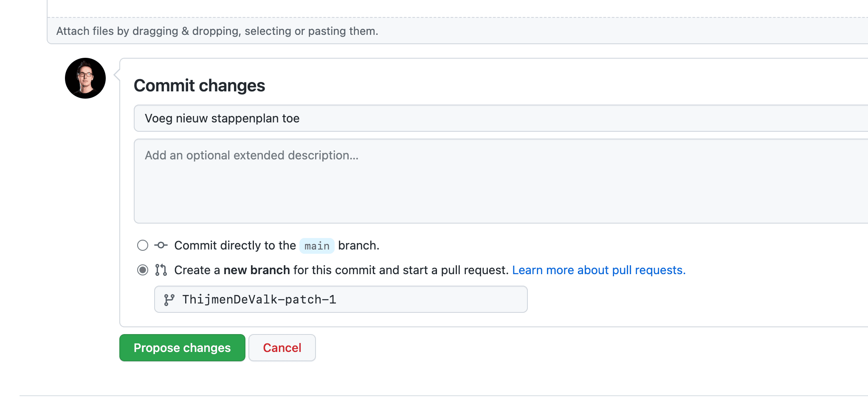Open 'Learn more about pull requests' link
The height and width of the screenshot is (414, 868).
[599, 270]
